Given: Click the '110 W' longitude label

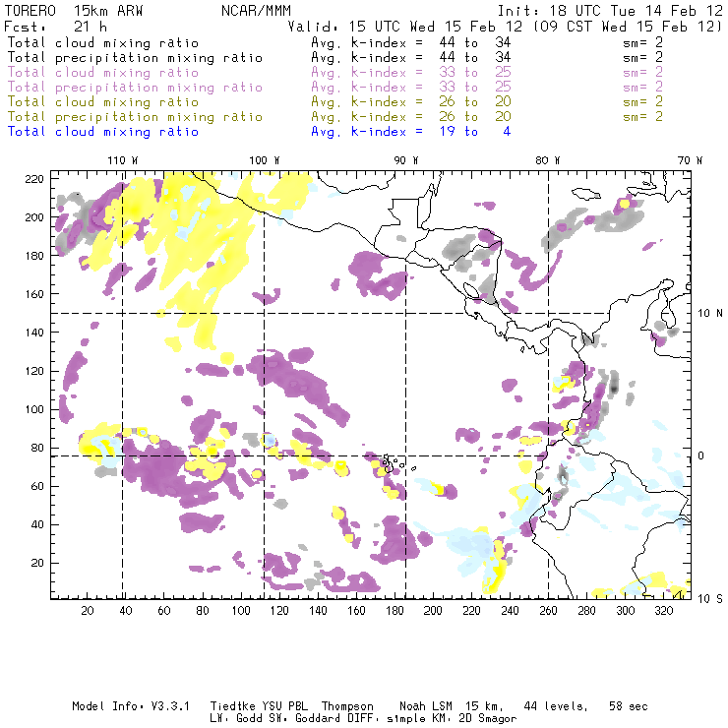Looking at the screenshot, I should pyautogui.click(x=123, y=160).
